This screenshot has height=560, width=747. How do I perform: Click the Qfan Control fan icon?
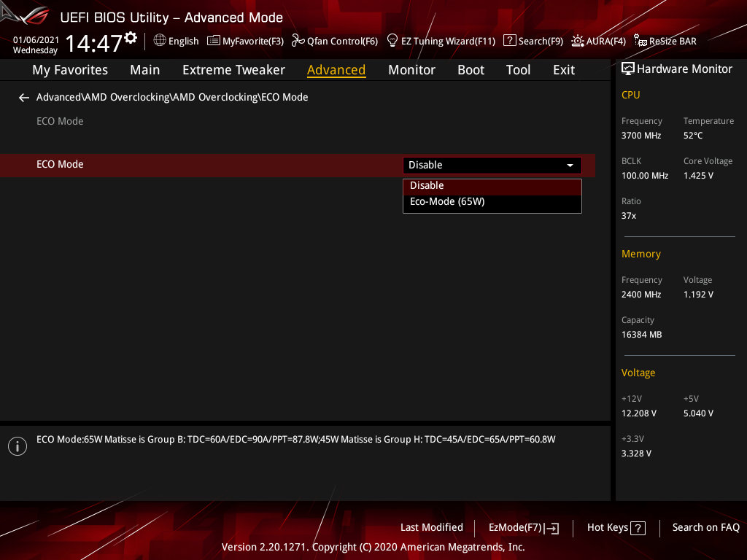click(x=298, y=41)
